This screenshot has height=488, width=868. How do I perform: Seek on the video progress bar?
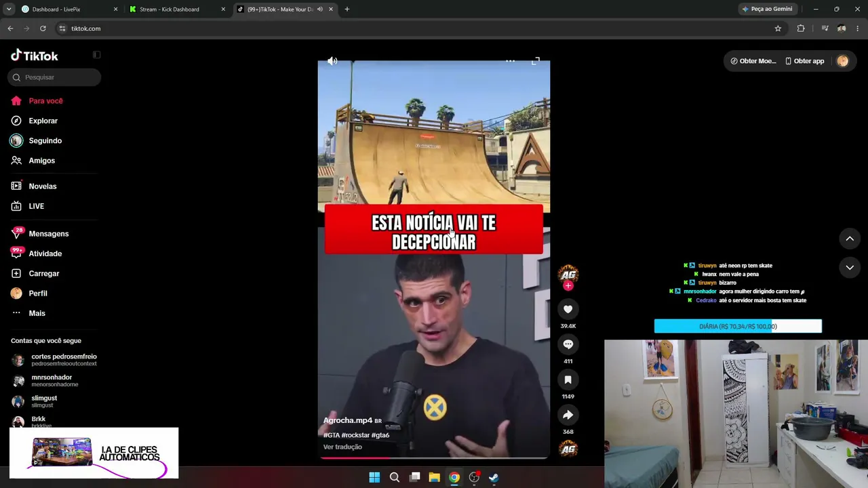434,458
